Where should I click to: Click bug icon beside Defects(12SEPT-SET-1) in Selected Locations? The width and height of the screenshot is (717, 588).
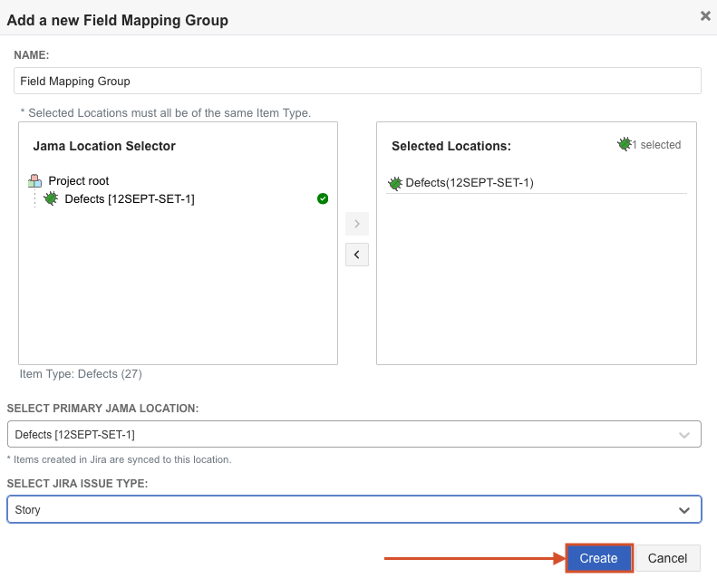coord(395,183)
